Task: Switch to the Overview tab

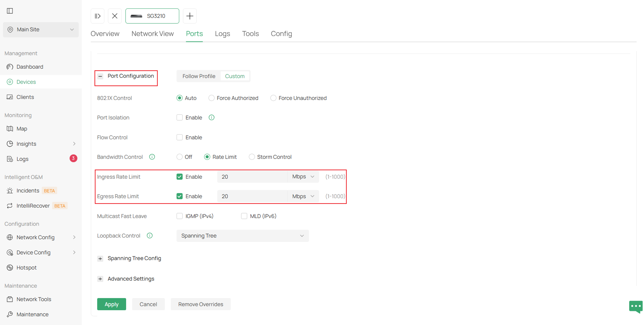Action: click(105, 34)
